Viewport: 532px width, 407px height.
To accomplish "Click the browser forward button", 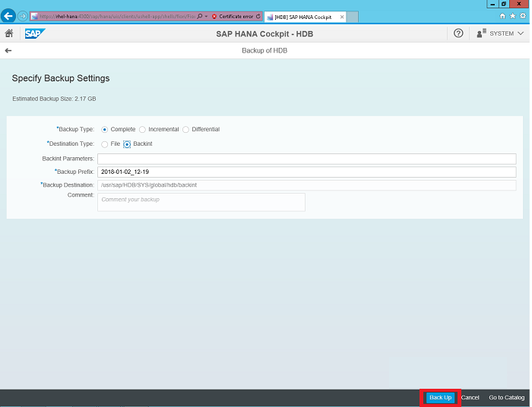I will [x=22, y=16].
